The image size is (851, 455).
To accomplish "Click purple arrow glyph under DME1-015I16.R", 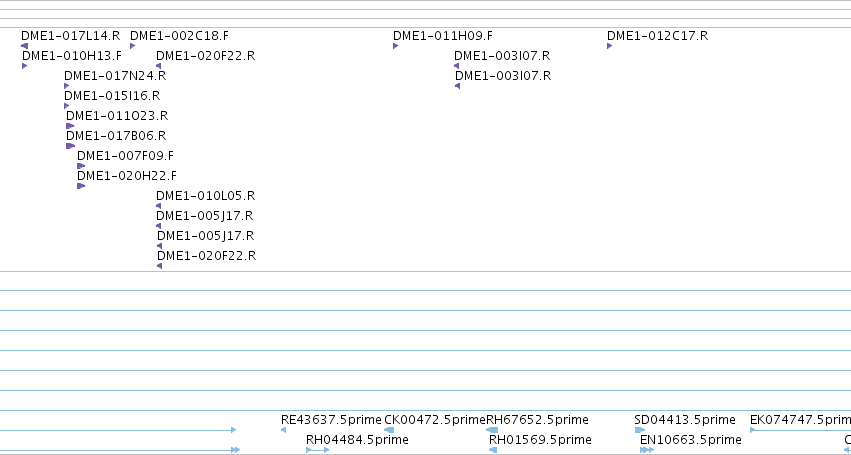I will (67, 106).
